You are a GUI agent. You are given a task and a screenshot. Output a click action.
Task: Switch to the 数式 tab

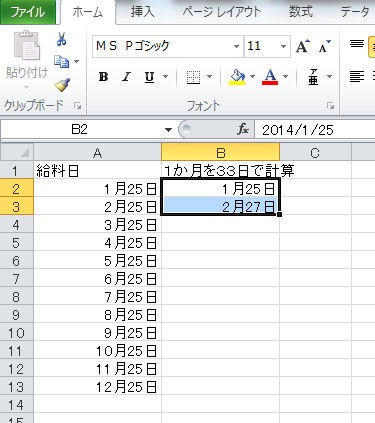pos(301,12)
